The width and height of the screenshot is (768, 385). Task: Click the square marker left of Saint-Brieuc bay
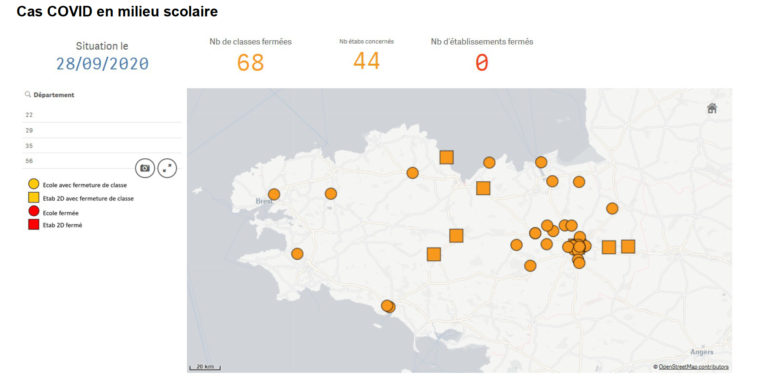pos(446,157)
